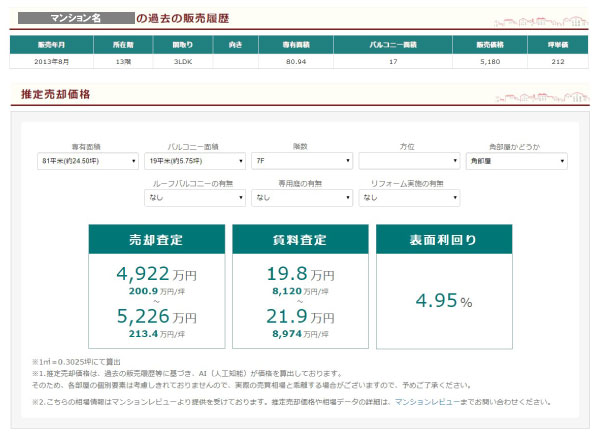599x439 pixels.
Task: Click the 21.9 万円 rent estimate
Action: (300, 316)
